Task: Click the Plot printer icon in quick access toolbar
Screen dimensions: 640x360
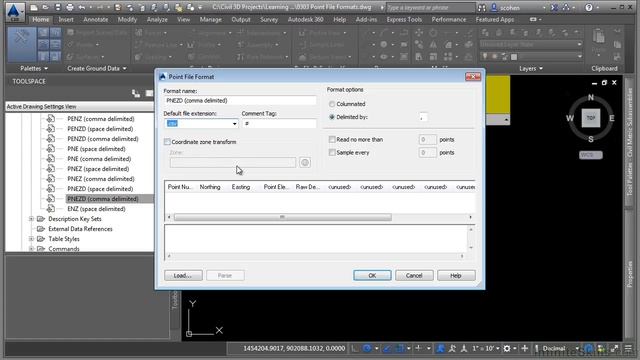Action: pos(70,7)
